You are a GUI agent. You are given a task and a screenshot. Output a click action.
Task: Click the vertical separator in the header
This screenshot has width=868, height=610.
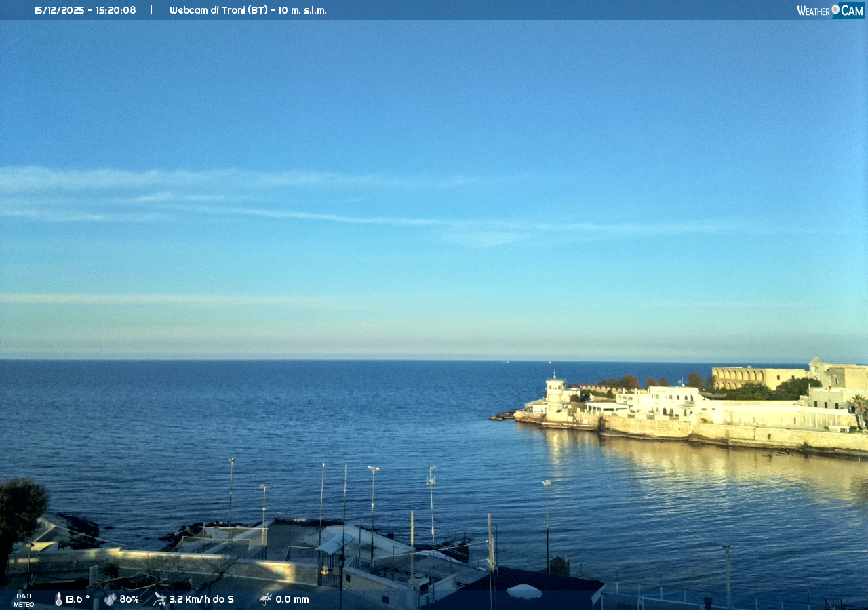(x=151, y=10)
